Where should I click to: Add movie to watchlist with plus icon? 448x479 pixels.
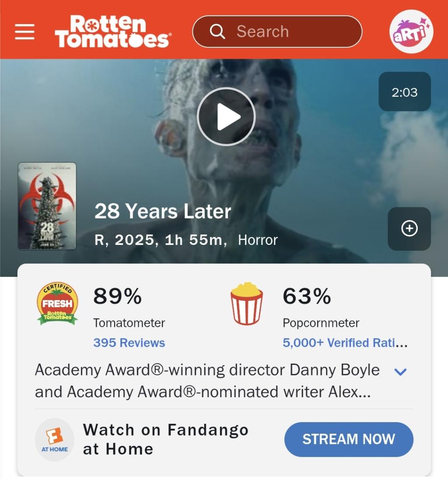click(x=409, y=228)
